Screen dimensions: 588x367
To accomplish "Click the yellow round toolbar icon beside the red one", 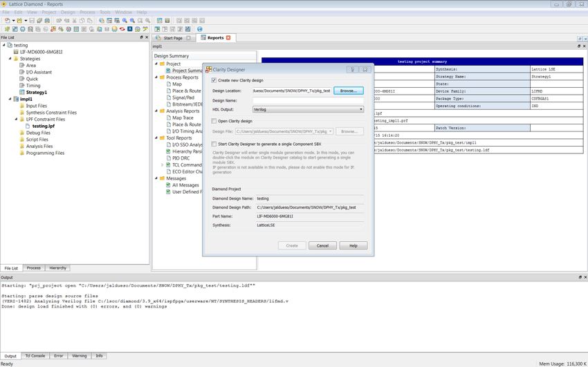I will 114,29.
